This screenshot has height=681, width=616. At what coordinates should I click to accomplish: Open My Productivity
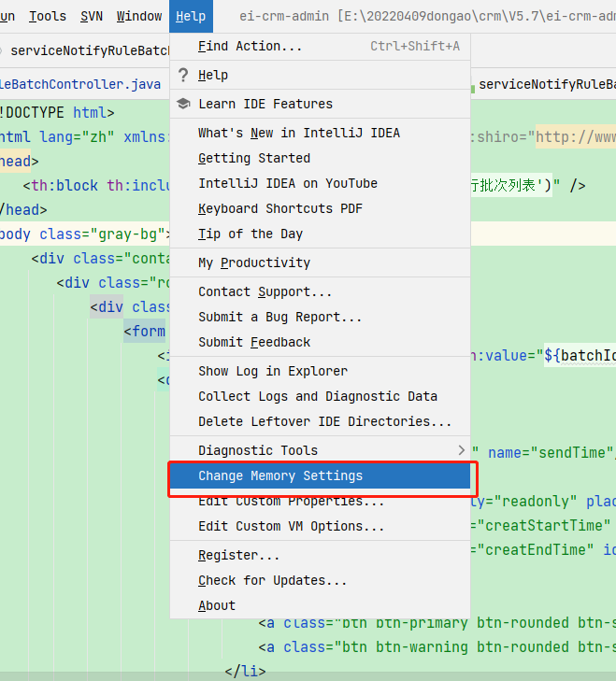pos(320,262)
